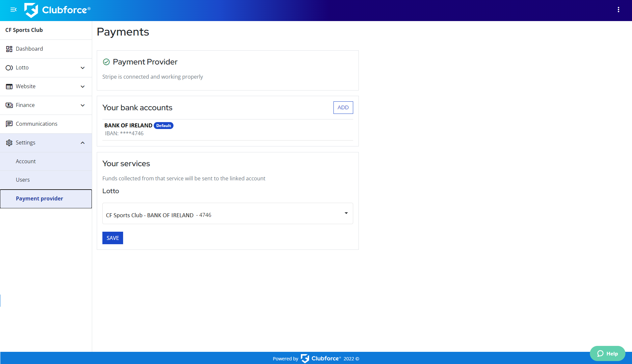Click the Settings sidebar label

click(x=25, y=143)
